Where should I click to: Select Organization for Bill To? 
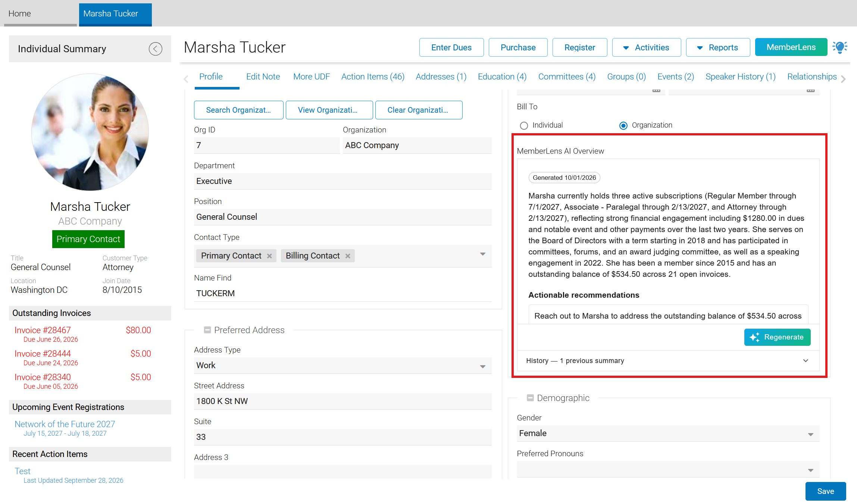point(623,125)
